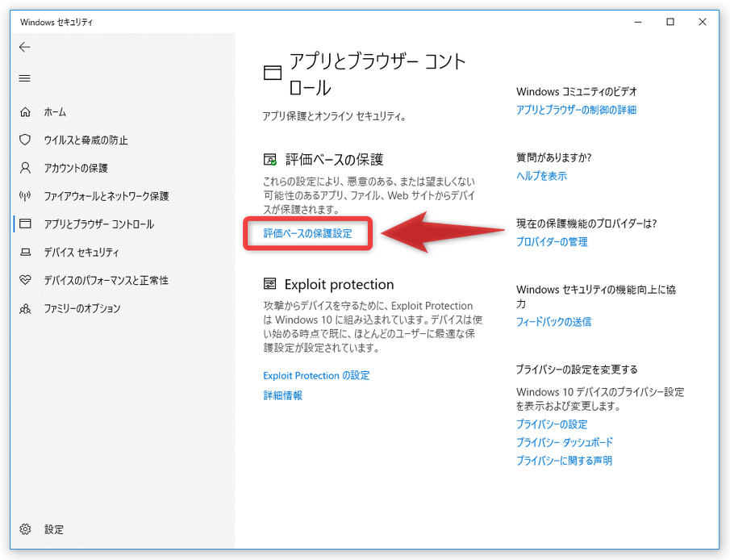The height and width of the screenshot is (560, 730).
Task: Click アプリ保護とオンライン セキュリティ subtitle
Action: pos(334,116)
